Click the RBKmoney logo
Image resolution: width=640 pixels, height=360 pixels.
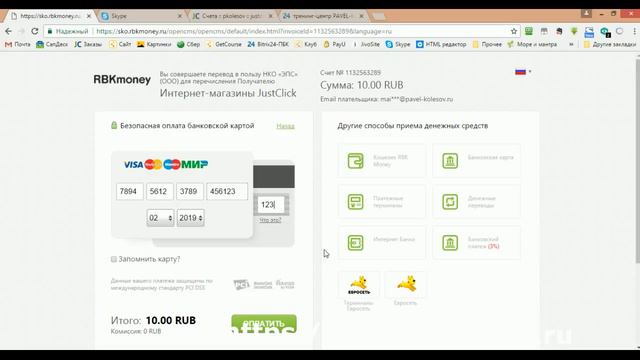122,79
